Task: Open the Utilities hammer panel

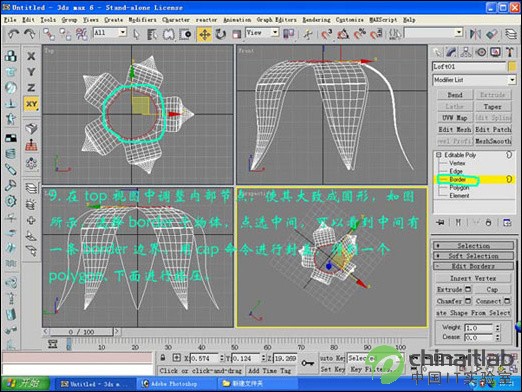Action: point(509,52)
